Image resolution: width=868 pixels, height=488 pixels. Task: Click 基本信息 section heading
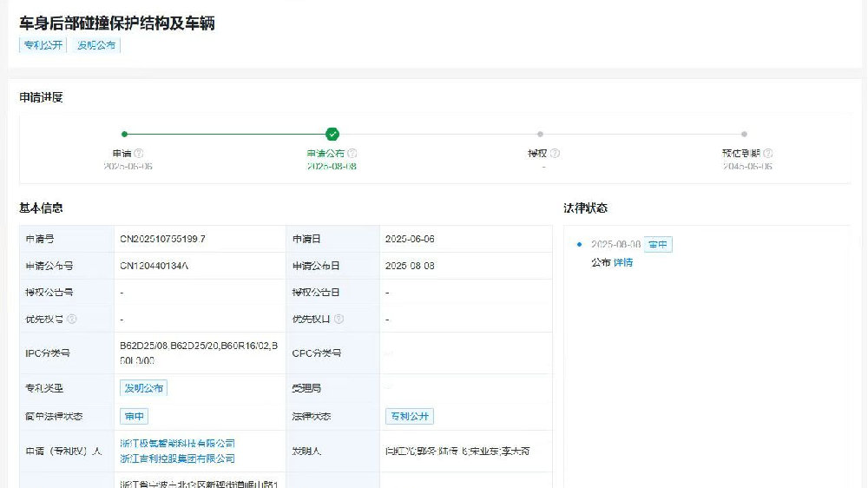pos(41,208)
